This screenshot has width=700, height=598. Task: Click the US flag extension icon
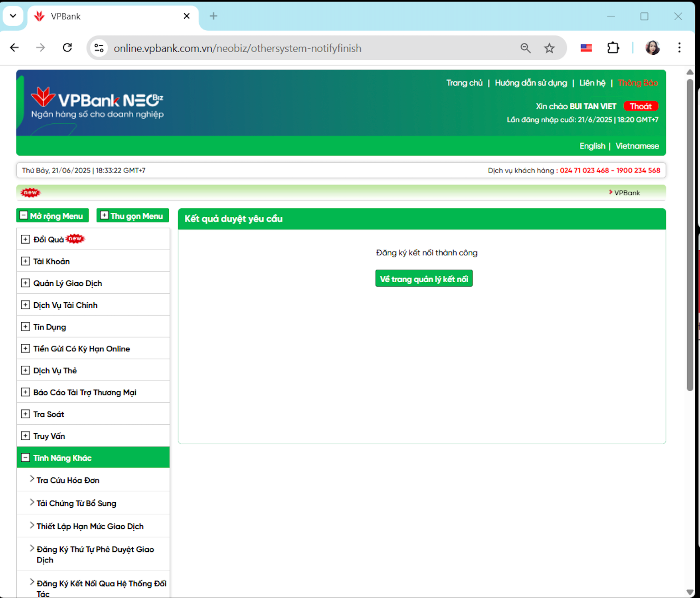click(x=586, y=48)
